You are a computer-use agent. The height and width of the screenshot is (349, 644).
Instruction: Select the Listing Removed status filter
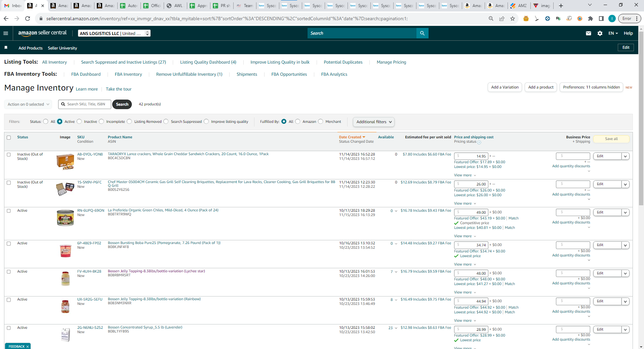click(129, 121)
